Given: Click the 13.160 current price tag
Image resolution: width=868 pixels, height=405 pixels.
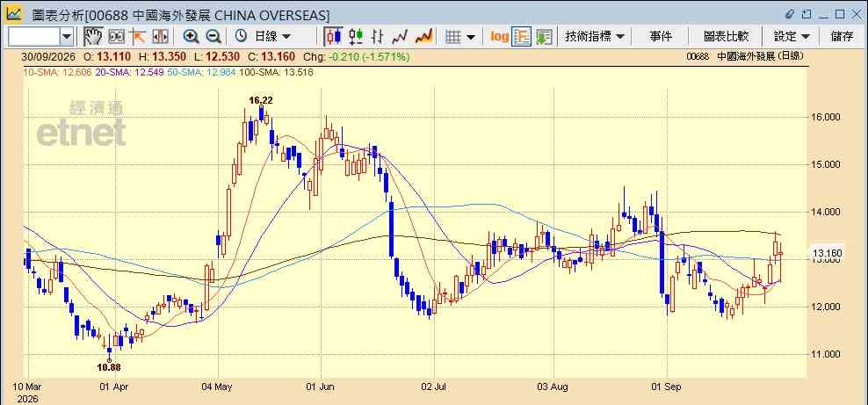Looking at the screenshot, I should pos(826,254).
